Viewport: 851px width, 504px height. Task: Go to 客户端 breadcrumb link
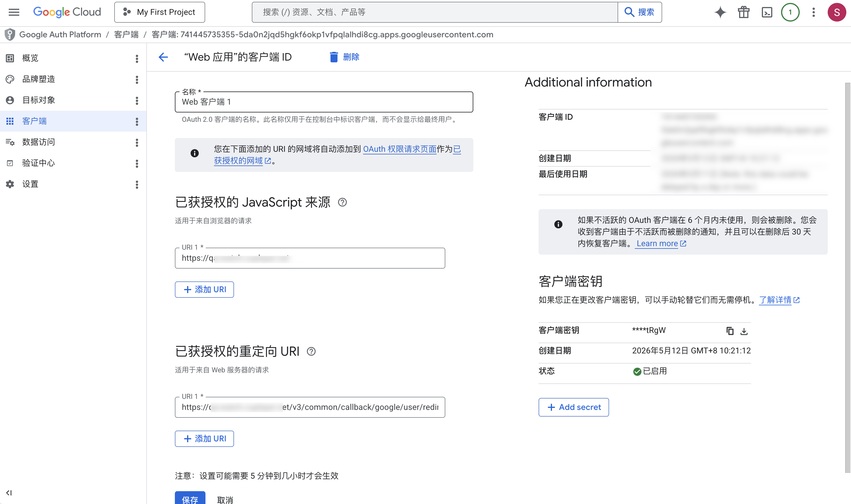126,35
